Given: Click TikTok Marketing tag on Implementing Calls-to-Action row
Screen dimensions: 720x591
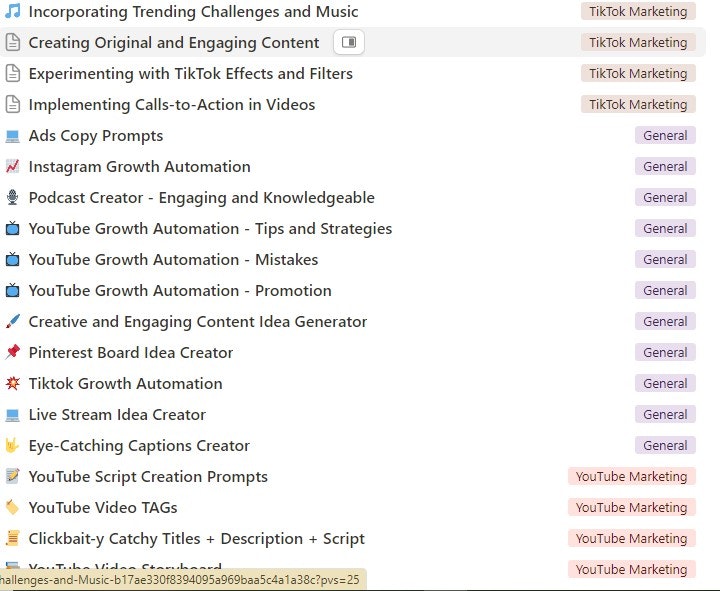Looking at the screenshot, I should click(x=638, y=104).
